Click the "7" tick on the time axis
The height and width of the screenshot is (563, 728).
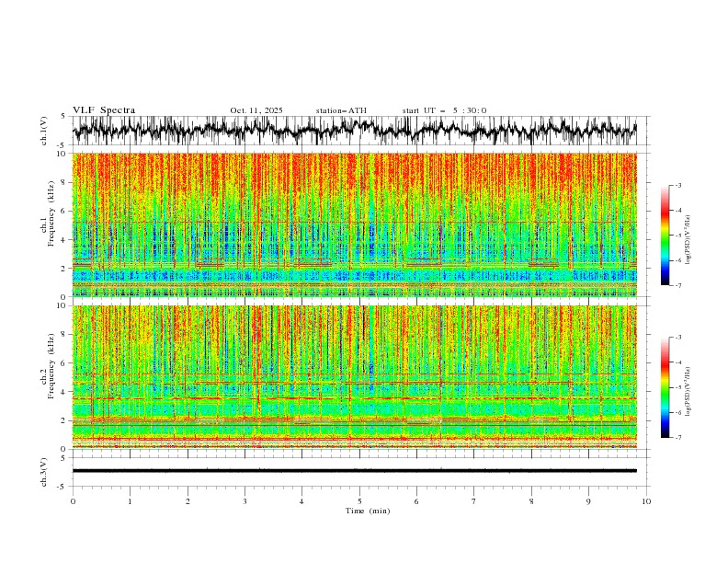(473, 501)
